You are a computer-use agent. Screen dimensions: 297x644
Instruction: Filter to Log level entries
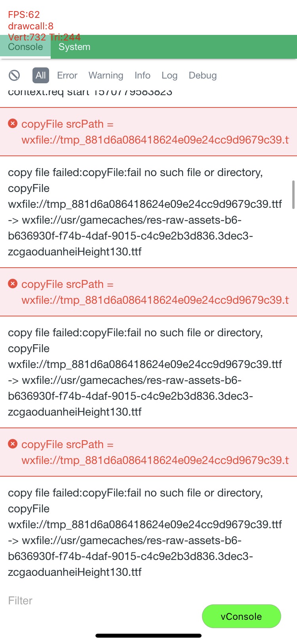click(x=169, y=75)
